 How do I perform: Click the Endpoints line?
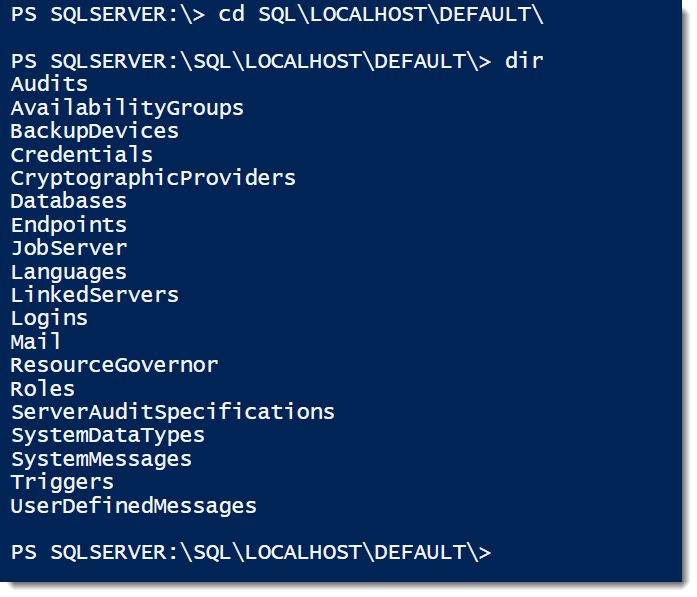coord(69,225)
